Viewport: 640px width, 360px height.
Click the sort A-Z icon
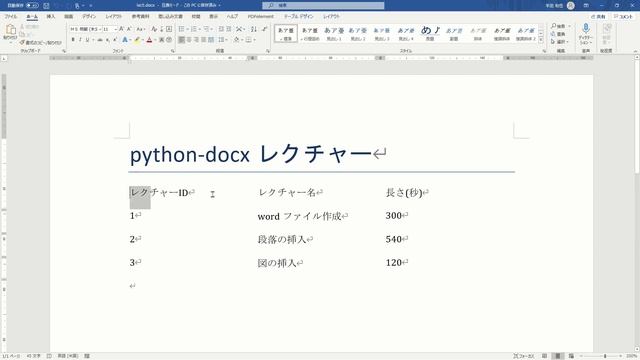254,29
